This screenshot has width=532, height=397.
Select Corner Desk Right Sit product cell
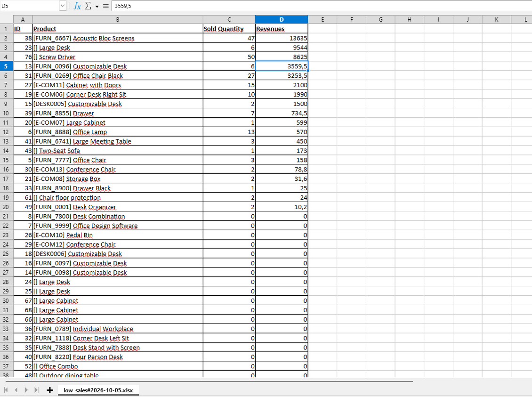[118, 94]
